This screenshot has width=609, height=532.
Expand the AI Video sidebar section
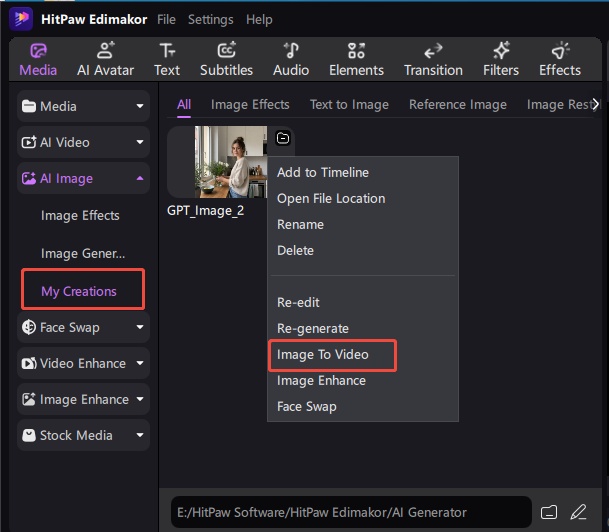click(x=83, y=142)
